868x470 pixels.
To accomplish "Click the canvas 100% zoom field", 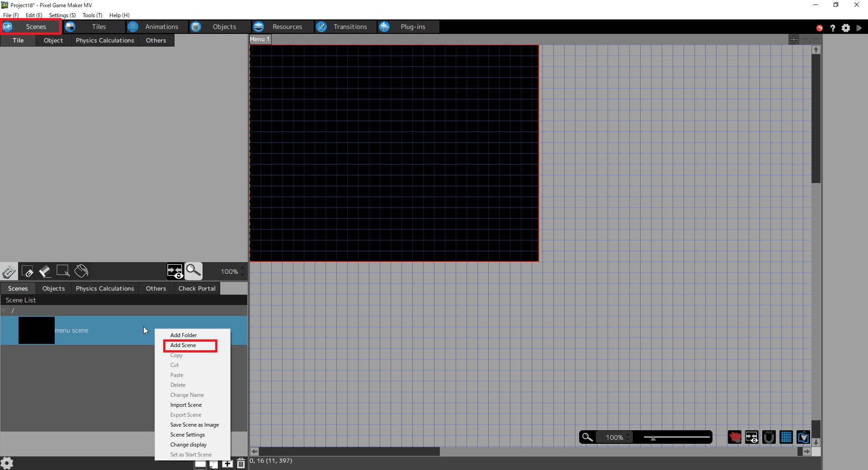I will tap(614, 437).
